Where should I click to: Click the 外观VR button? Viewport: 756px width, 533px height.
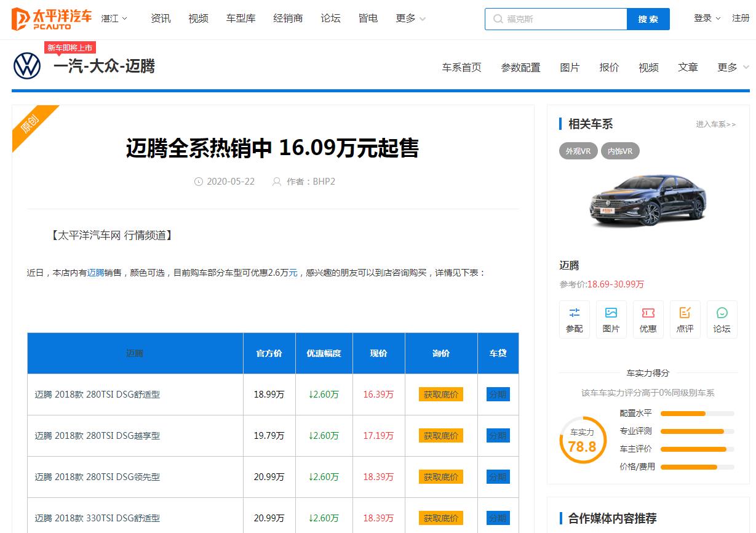(x=578, y=151)
